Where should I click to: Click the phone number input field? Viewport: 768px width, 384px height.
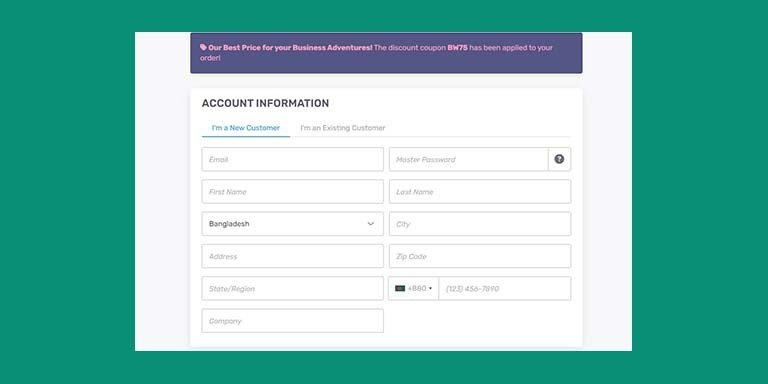(505, 288)
